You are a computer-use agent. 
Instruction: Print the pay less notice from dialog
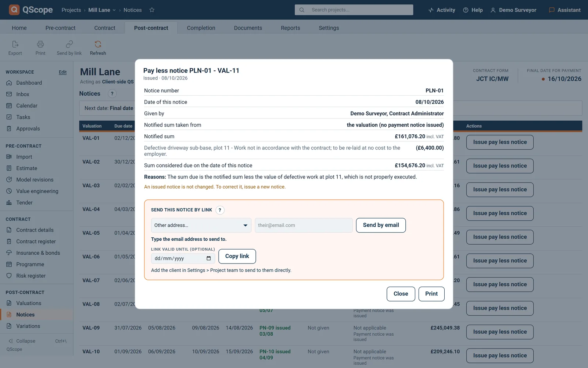point(431,294)
